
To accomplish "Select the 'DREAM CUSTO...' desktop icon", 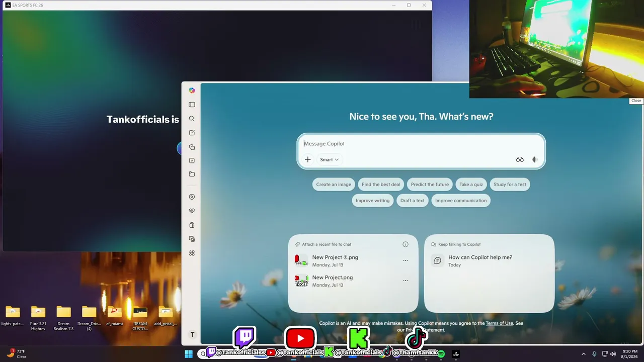I will coord(140,318).
